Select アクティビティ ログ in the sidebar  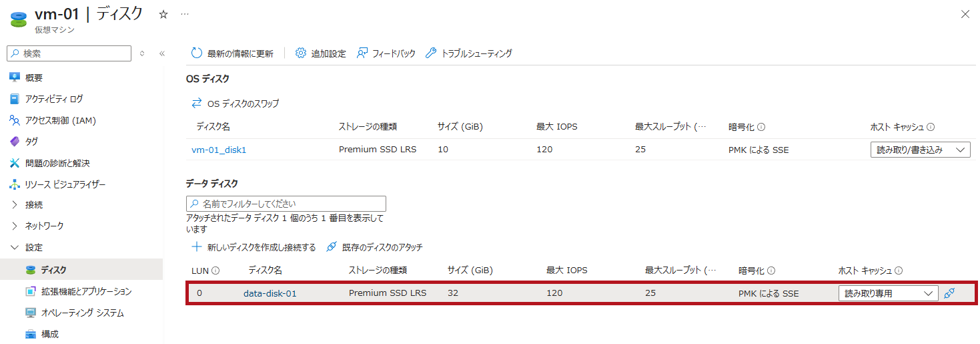point(53,99)
